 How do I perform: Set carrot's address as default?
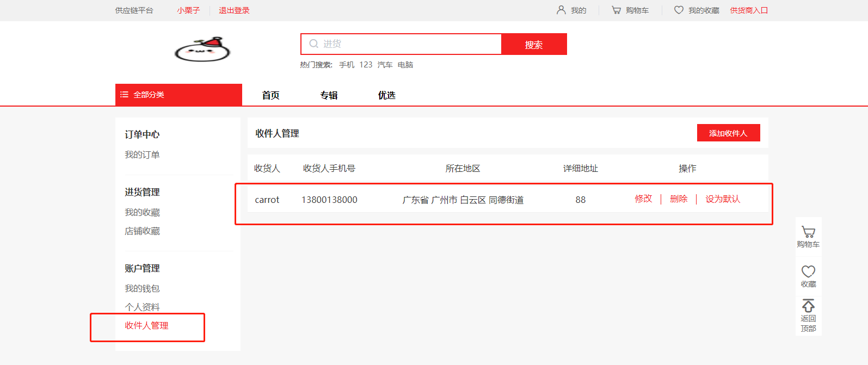723,199
